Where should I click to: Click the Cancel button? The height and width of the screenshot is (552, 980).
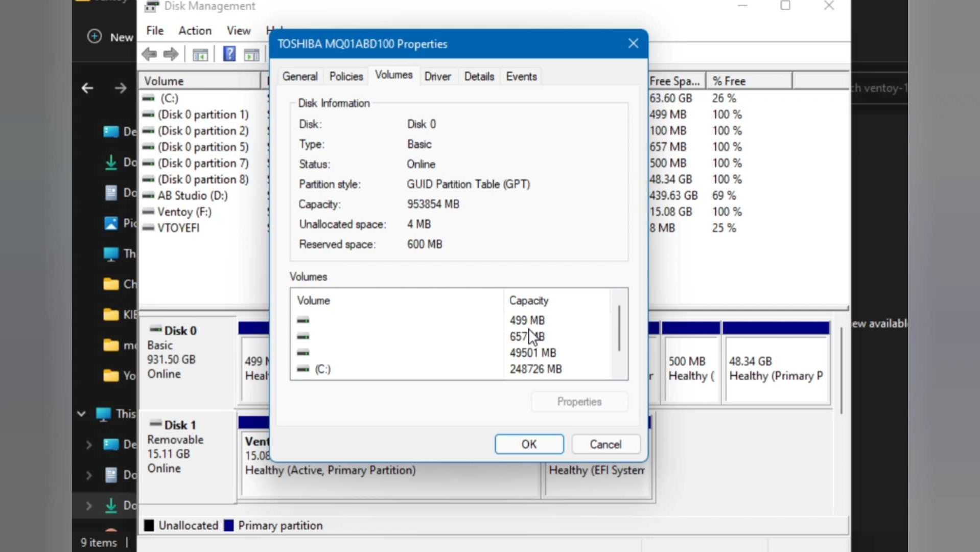click(605, 444)
